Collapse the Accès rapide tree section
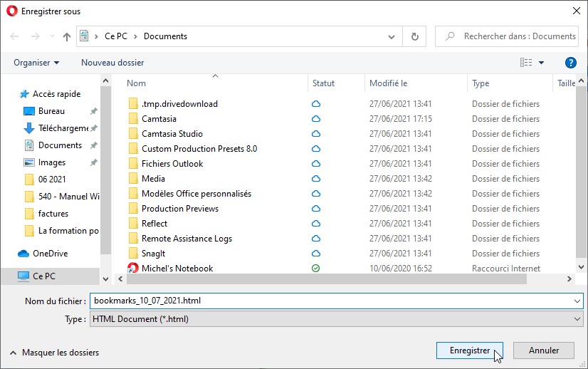 coord(14,94)
